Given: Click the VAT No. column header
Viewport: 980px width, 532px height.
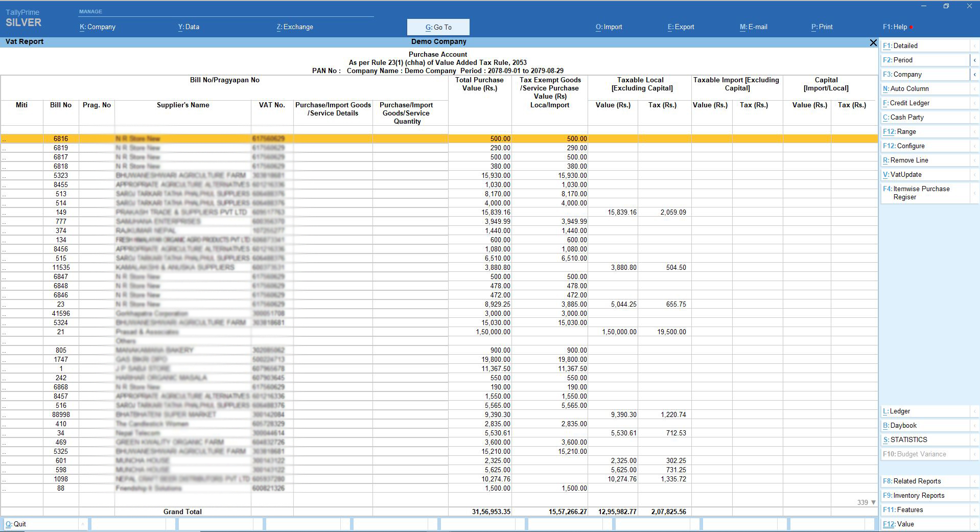Looking at the screenshot, I should [272, 105].
